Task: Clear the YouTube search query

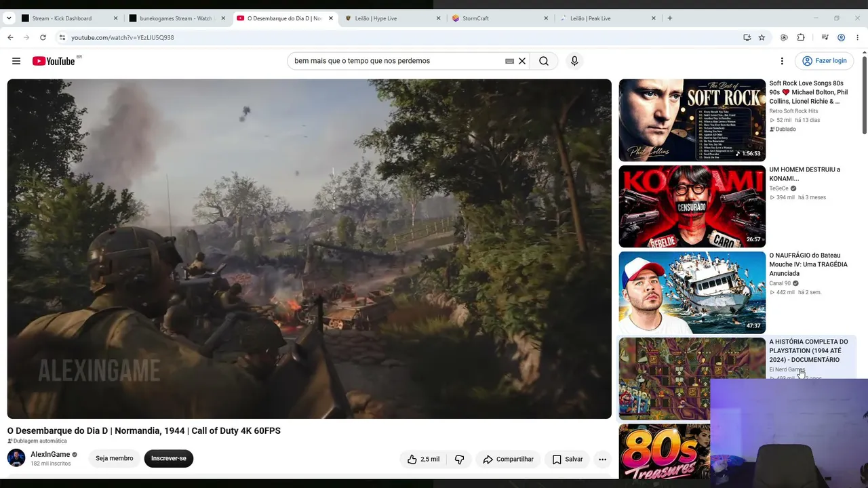Action: tap(522, 61)
